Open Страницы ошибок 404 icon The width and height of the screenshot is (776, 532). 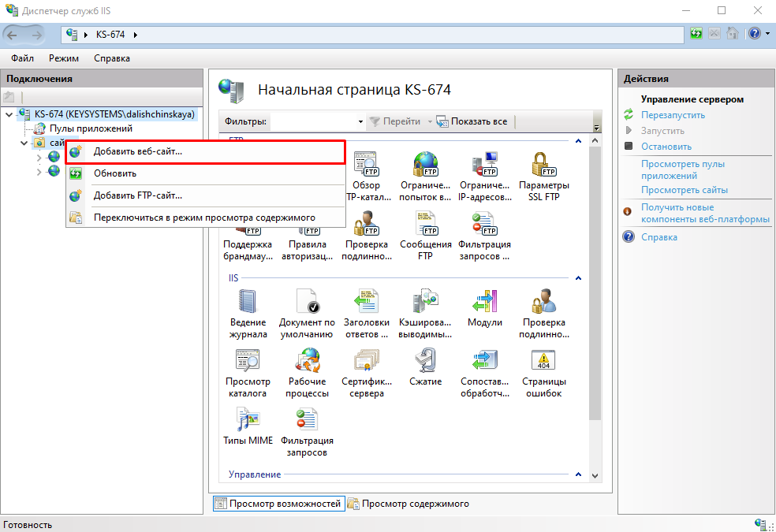pos(543,363)
